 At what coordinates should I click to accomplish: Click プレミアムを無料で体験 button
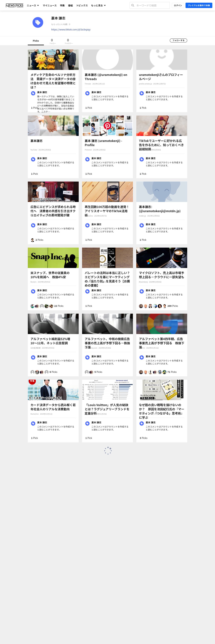click(199, 5)
